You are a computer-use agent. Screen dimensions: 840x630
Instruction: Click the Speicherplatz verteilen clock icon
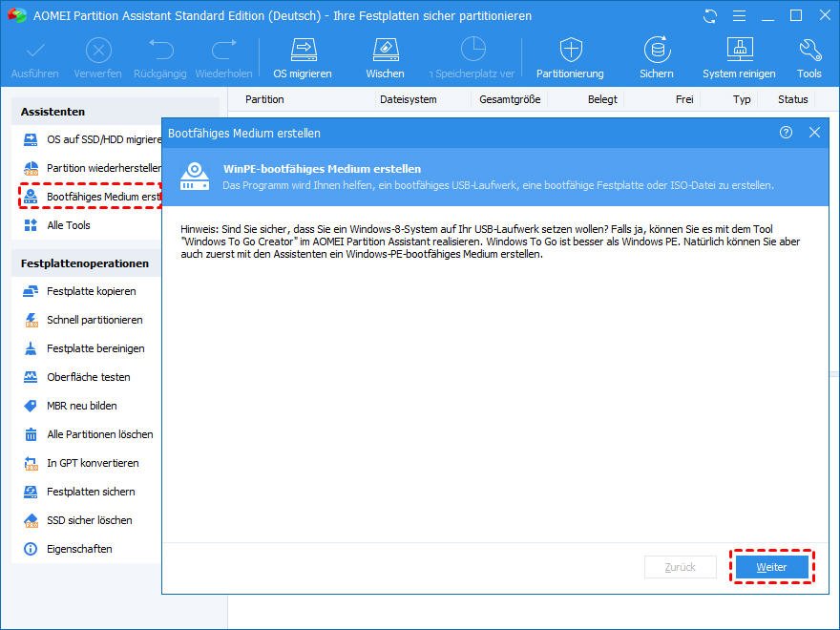[473, 50]
